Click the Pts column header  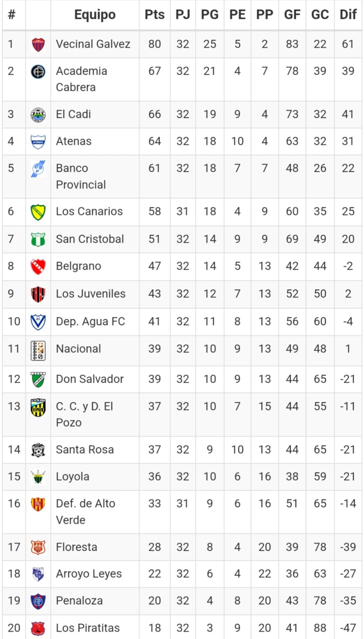[x=154, y=15]
